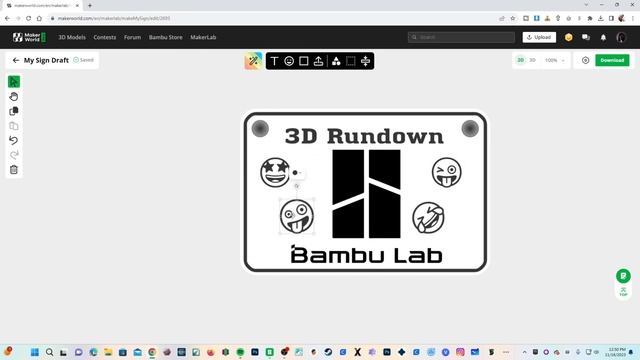Switch to 3D view mode

[532, 60]
